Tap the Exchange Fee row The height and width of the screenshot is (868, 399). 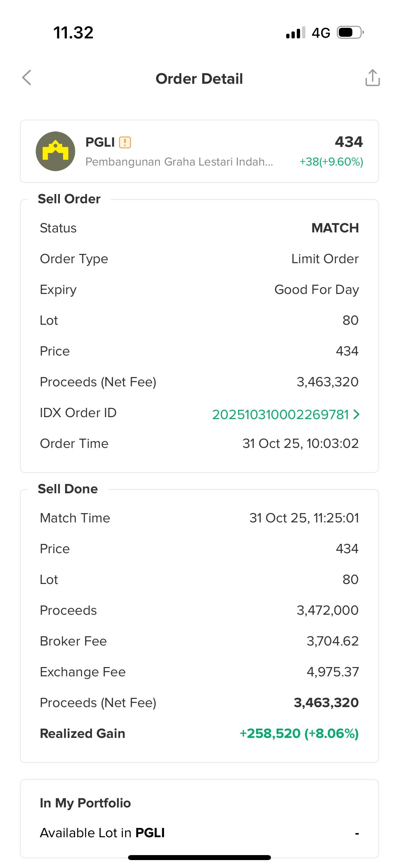(199, 672)
